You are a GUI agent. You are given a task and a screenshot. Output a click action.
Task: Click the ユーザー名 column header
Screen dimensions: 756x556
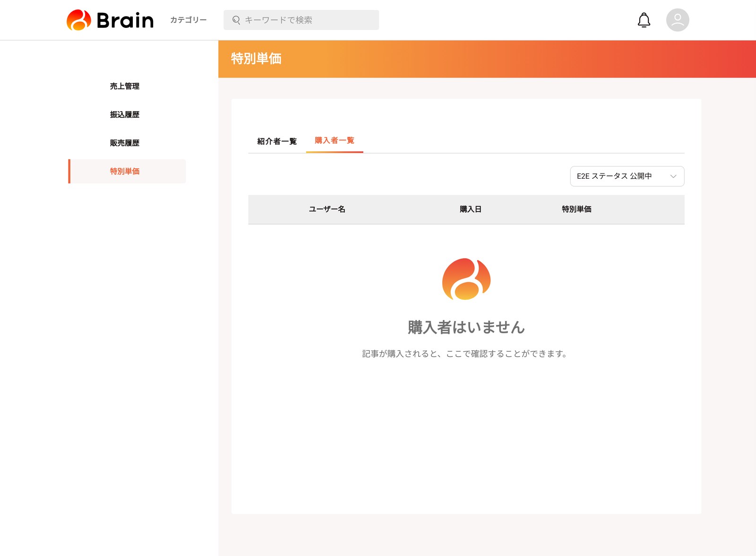[x=327, y=209]
